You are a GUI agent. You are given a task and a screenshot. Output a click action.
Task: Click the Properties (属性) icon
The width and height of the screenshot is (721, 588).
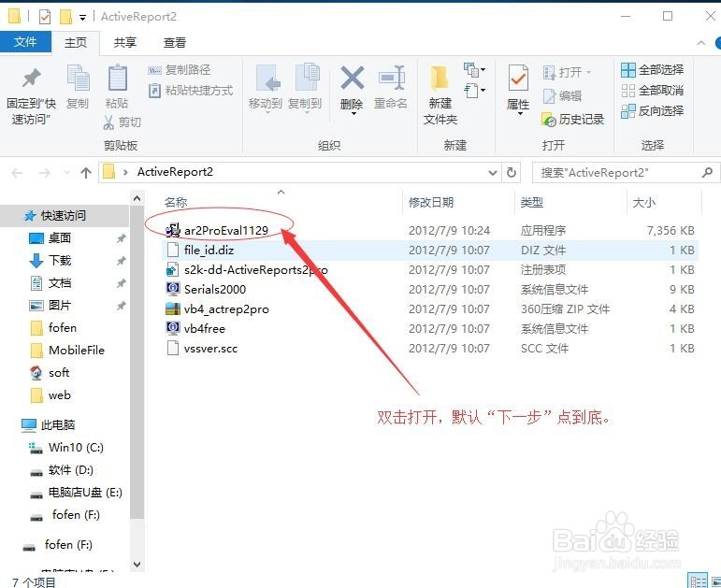518,78
